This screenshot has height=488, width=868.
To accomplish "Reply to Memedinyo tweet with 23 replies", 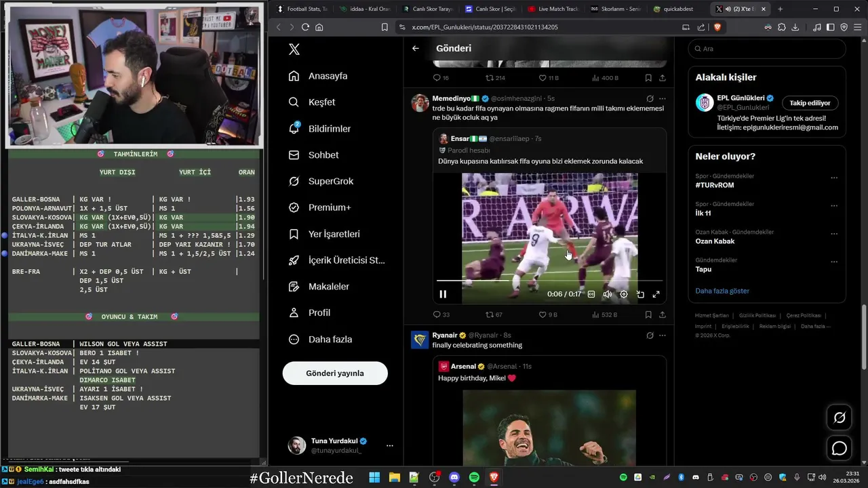I will click(x=441, y=314).
